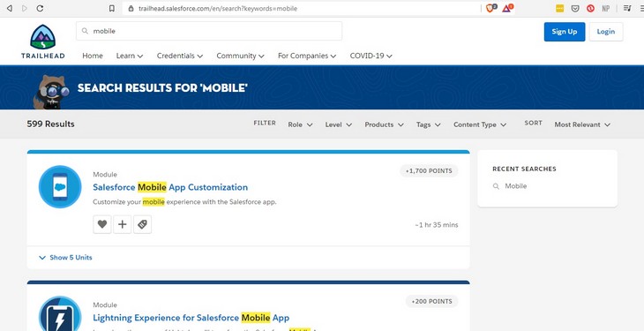The height and width of the screenshot is (331, 644).
Task: Click the Trailhead search field
Action: tap(209, 31)
